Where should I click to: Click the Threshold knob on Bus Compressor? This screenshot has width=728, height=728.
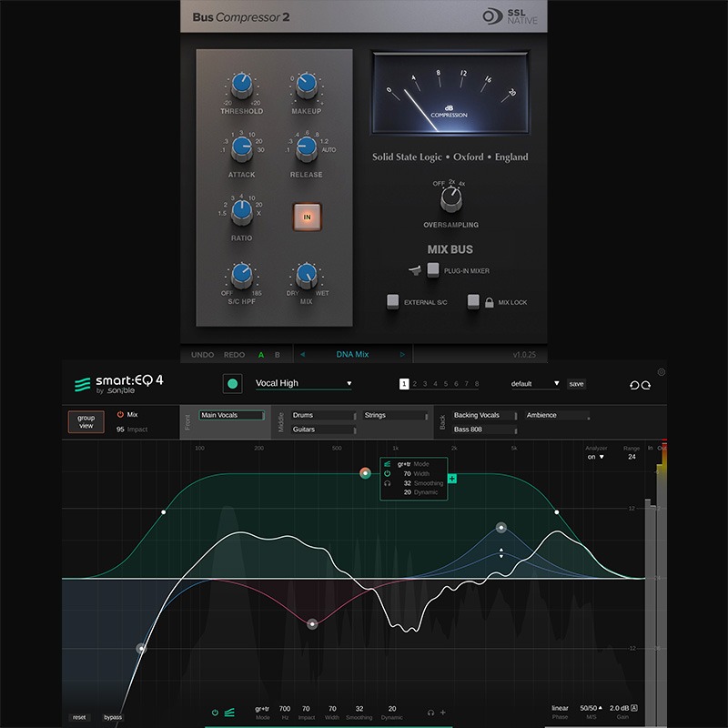coord(241,86)
